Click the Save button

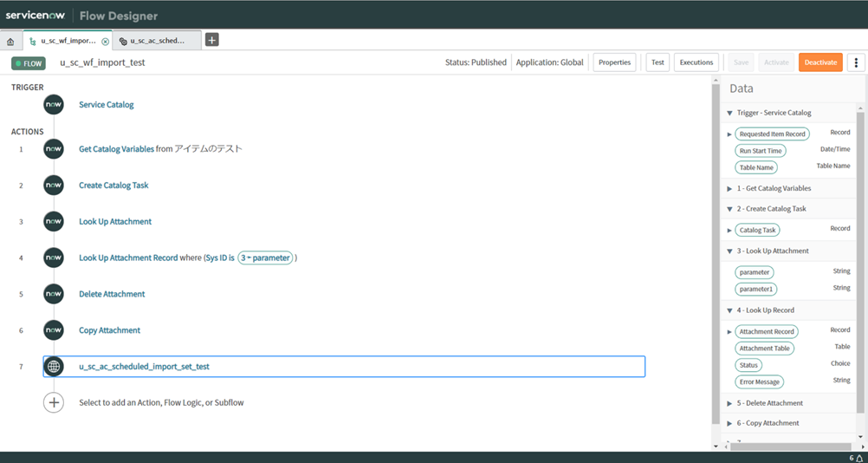pos(741,62)
